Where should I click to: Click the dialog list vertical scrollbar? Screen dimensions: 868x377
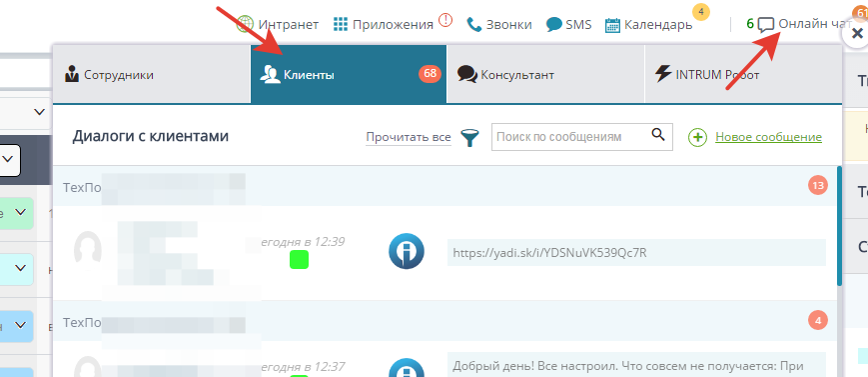[x=840, y=226]
